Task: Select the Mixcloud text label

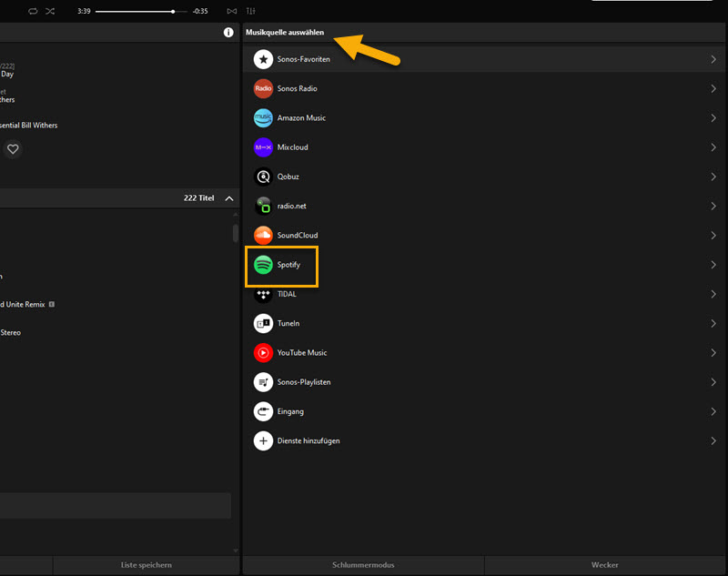Action: tap(292, 147)
